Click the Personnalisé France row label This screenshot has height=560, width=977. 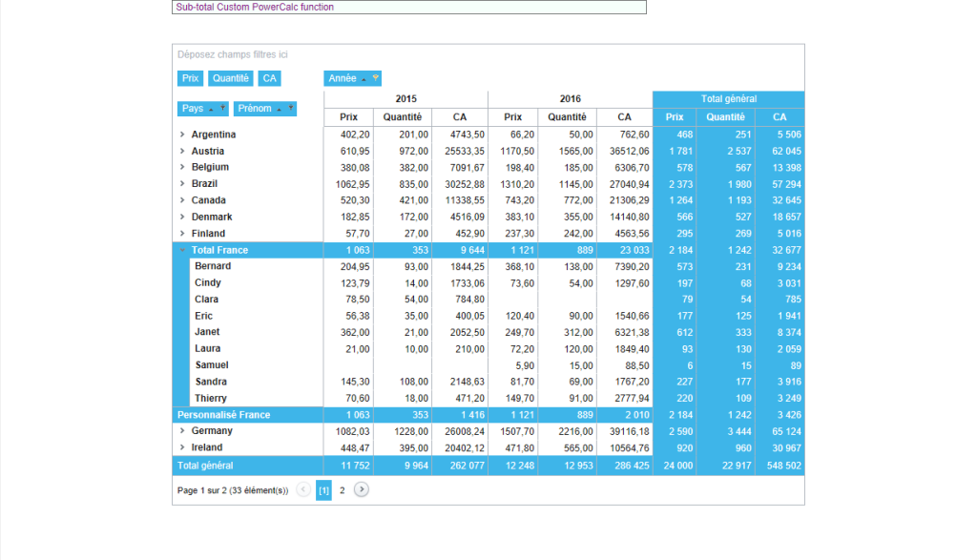(223, 415)
